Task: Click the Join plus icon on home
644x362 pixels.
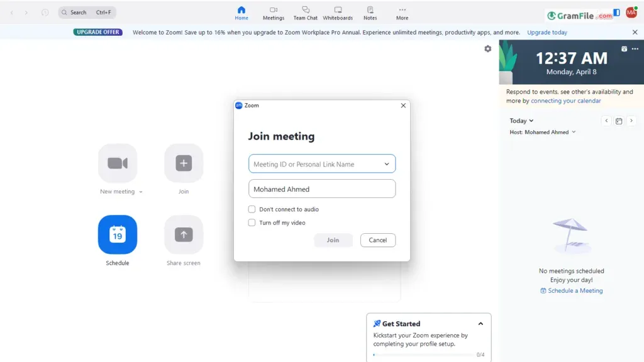Action: [184, 163]
